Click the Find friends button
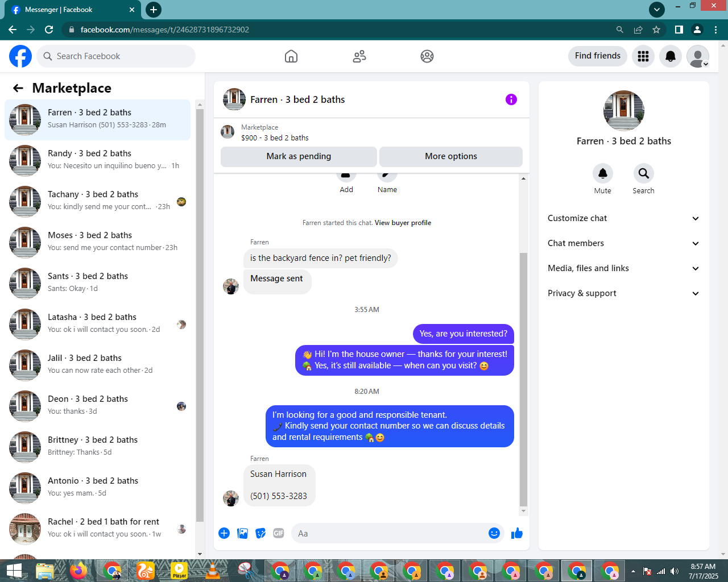This screenshot has height=582, width=728. tap(598, 56)
